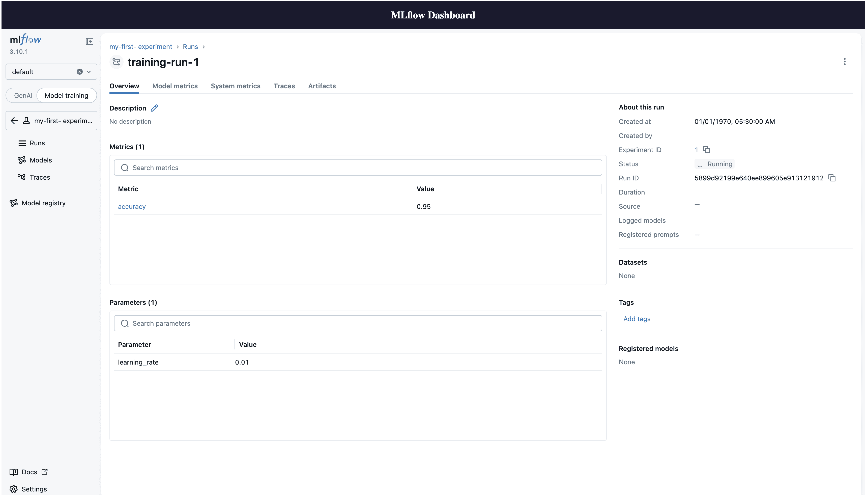The height and width of the screenshot is (495, 868).
Task: Select Model training mode
Action: tap(66, 96)
